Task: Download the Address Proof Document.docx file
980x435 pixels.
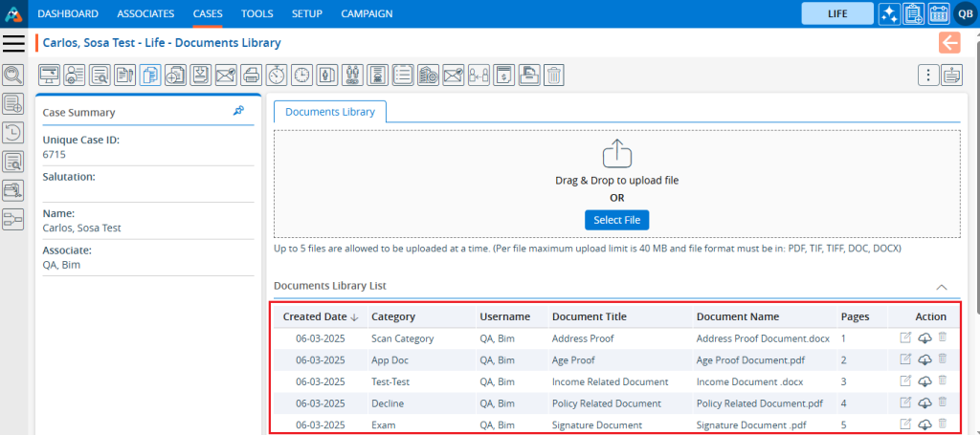Action: [x=924, y=338]
